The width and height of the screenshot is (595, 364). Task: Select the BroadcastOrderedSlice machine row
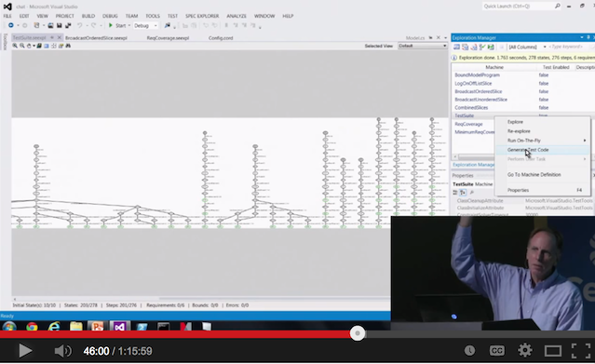pyautogui.click(x=478, y=91)
